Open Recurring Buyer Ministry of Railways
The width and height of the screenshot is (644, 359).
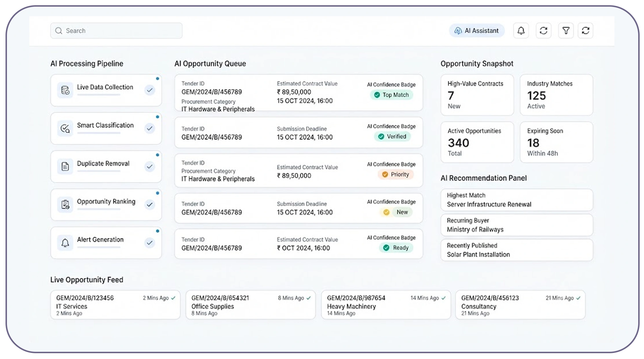517,225
